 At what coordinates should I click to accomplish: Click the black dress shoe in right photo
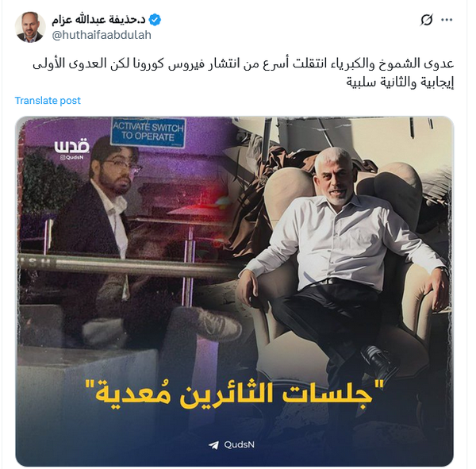[379, 361]
